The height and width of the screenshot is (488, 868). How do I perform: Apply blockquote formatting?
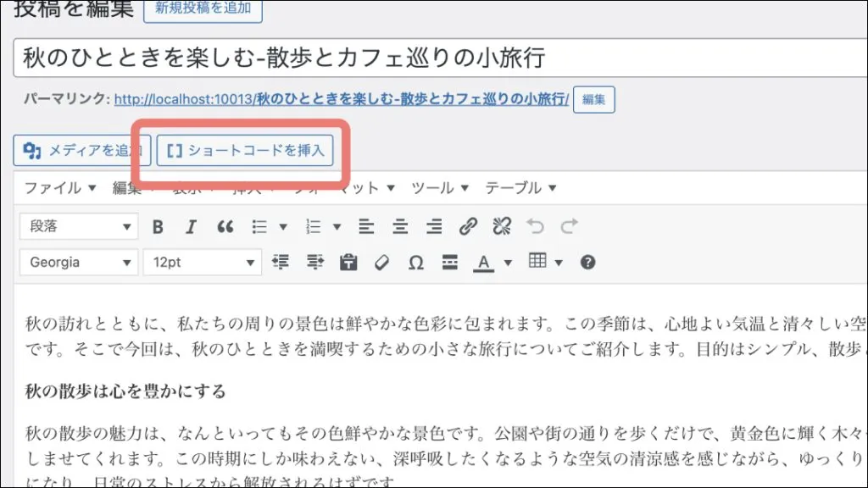point(225,227)
